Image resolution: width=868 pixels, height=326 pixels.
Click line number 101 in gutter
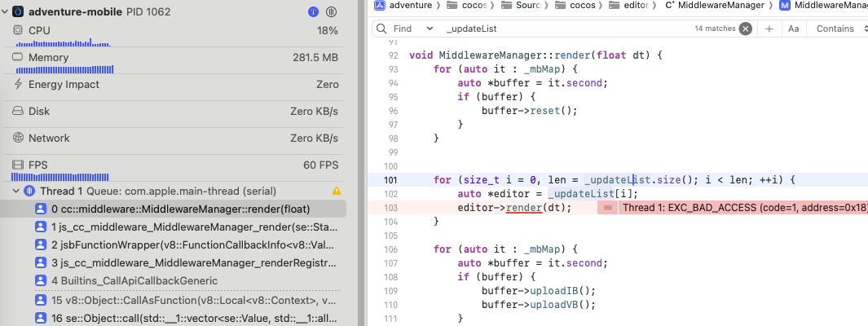click(391, 180)
